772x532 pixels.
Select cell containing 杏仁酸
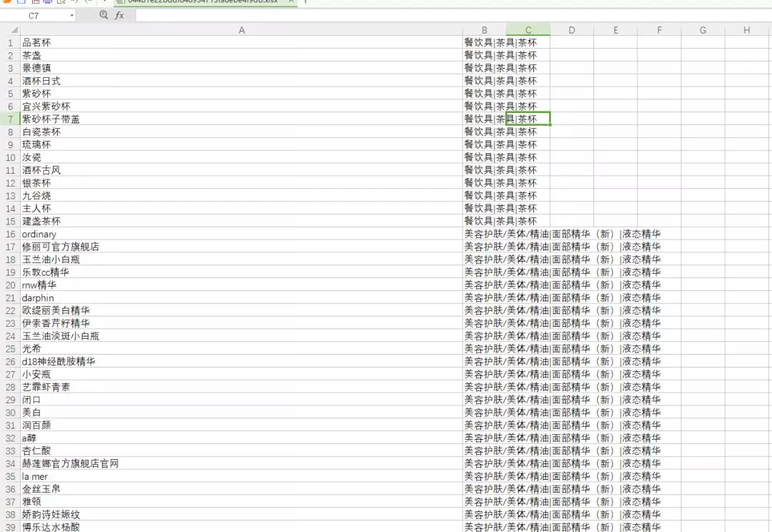(x=242, y=450)
